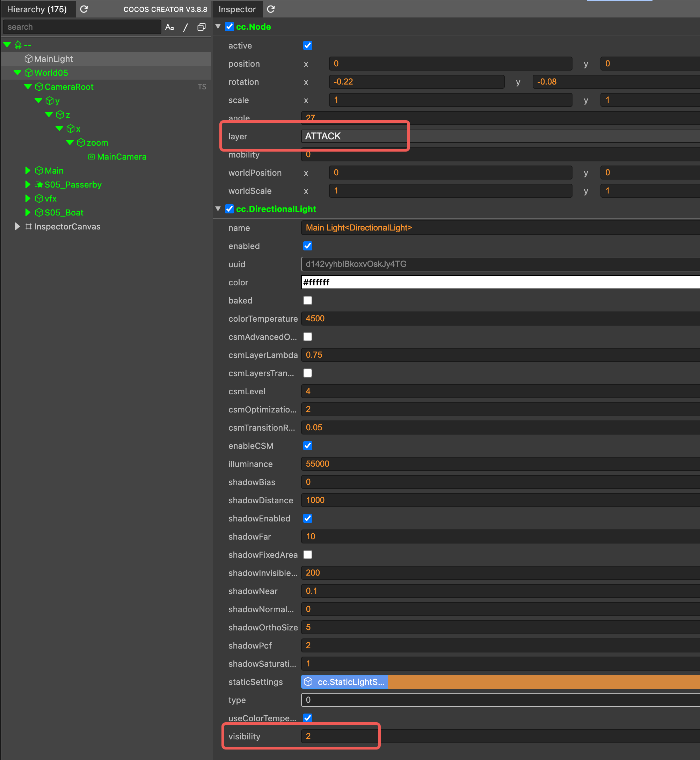Expand the Main node in hierarchy
Viewport: 700px width, 760px height.
(x=28, y=171)
